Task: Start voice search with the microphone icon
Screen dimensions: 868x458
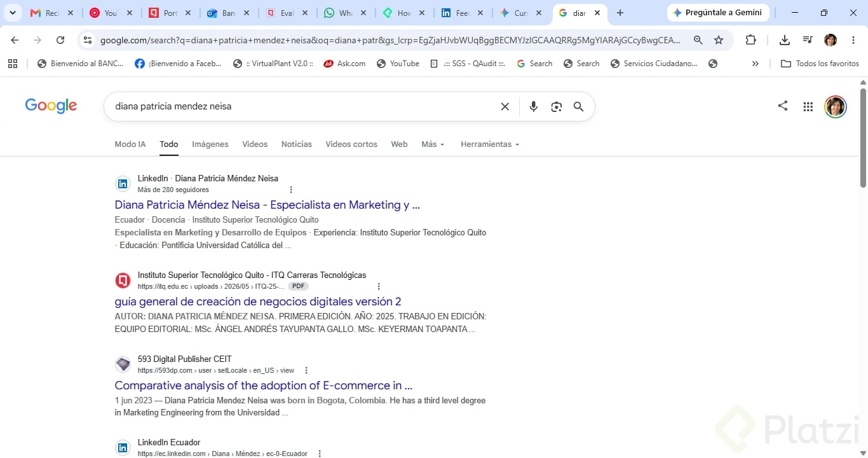Action: pyautogui.click(x=534, y=107)
